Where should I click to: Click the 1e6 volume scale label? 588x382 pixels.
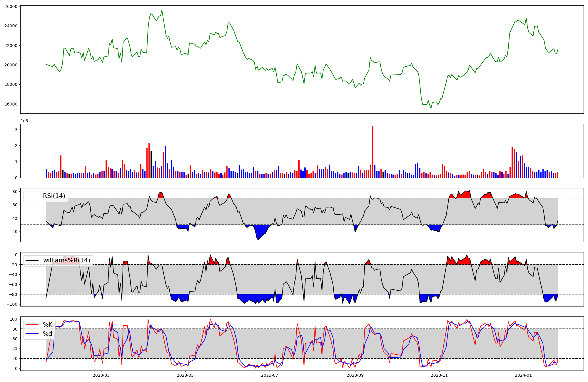pos(24,121)
